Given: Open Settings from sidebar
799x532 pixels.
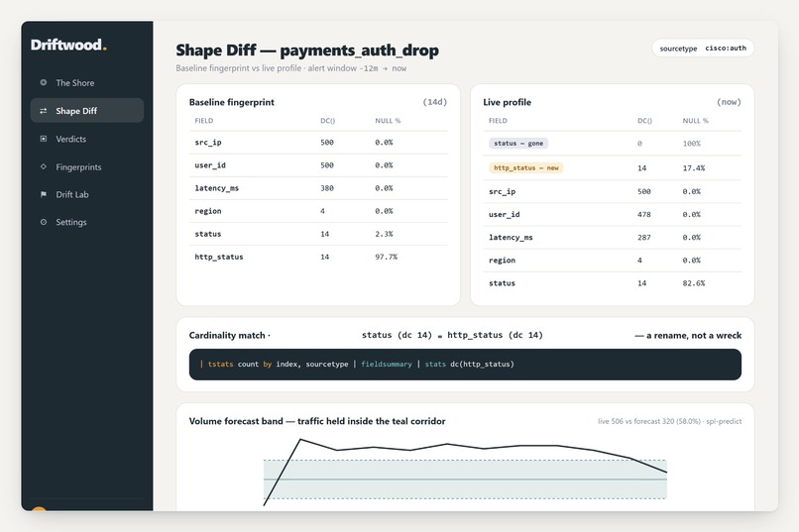Looking at the screenshot, I should coord(87,222).
